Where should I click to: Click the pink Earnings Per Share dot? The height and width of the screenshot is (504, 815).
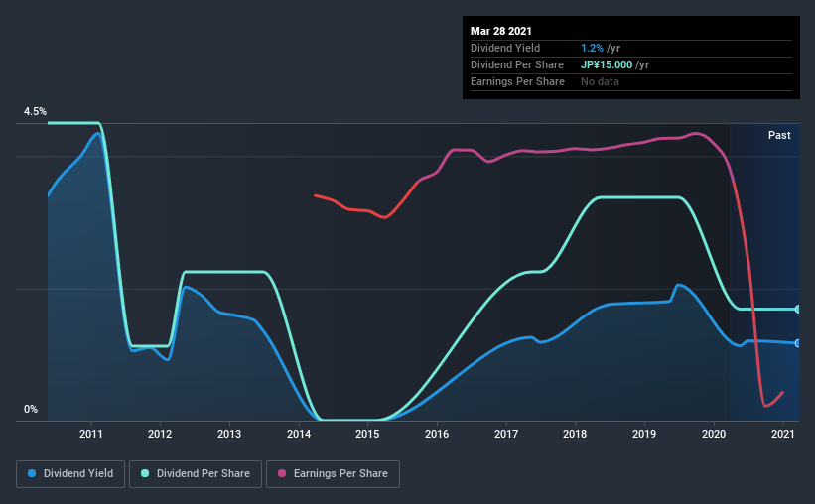click(x=282, y=473)
